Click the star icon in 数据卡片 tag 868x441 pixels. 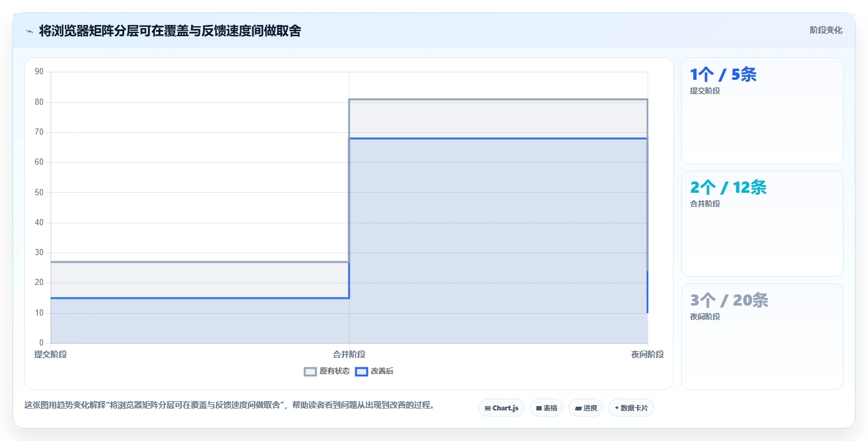click(x=616, y=408)
